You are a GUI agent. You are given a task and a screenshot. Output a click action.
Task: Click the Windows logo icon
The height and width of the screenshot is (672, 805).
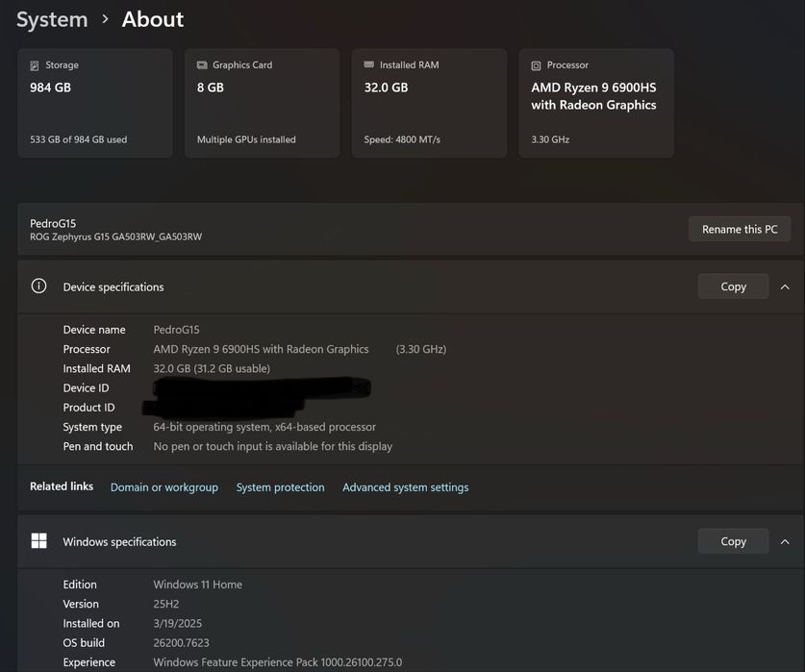pyautogui.click(x=39, y=540)
